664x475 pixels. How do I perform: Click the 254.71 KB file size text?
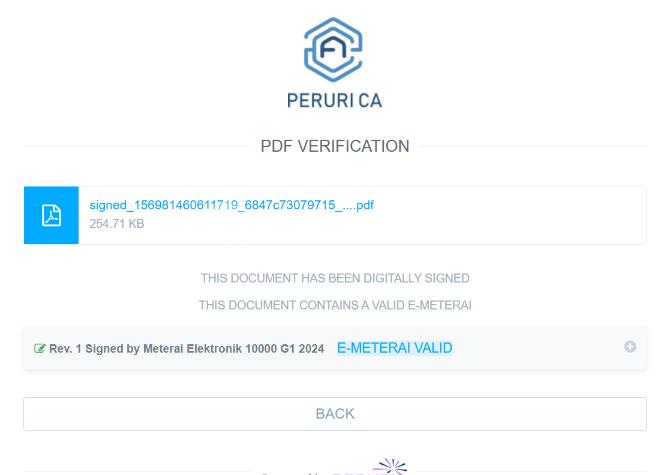click(x=117, y=224)
